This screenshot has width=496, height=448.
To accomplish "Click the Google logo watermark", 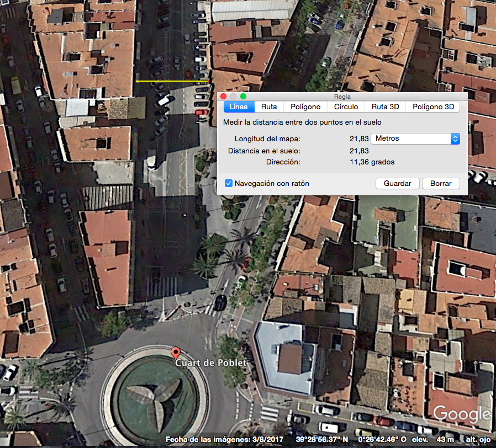I will [462, 414].
